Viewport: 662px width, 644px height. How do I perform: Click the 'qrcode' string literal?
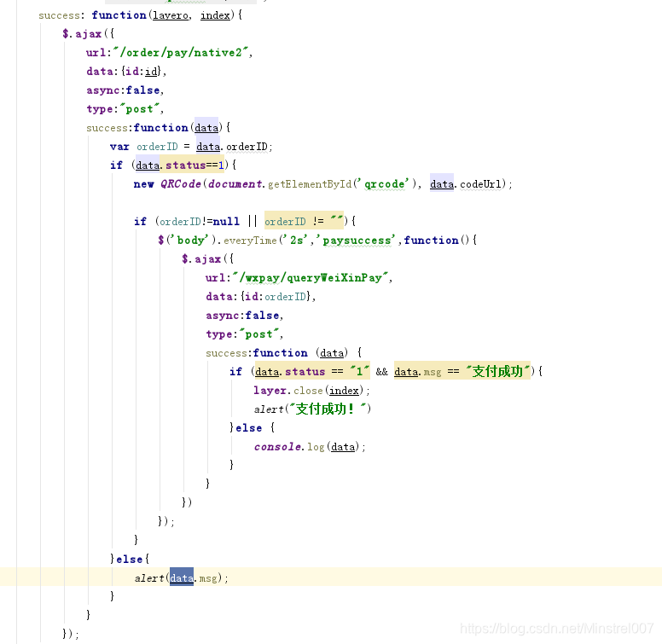coord(384,184)
